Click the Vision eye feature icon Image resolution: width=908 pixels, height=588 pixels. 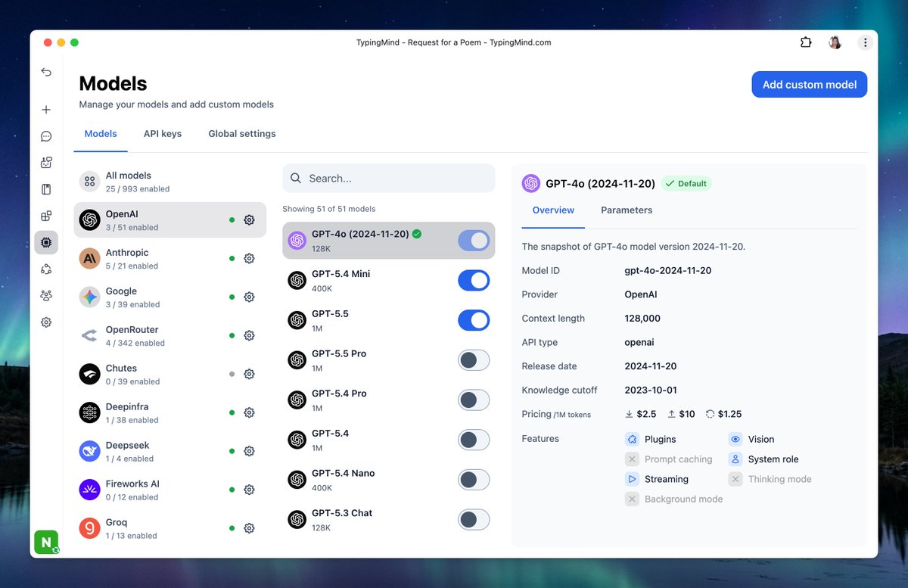(735, 439)
